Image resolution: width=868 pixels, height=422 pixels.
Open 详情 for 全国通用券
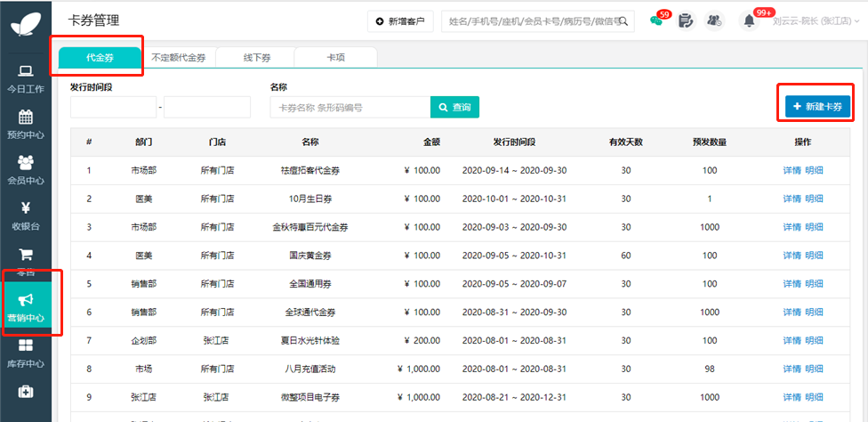click(792, 283)
